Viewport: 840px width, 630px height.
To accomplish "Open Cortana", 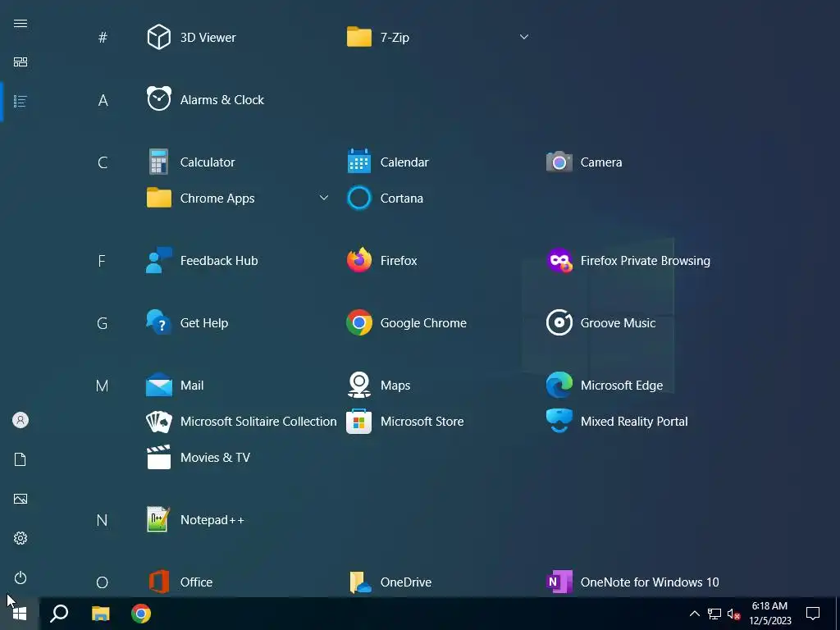I will (386, 199).
